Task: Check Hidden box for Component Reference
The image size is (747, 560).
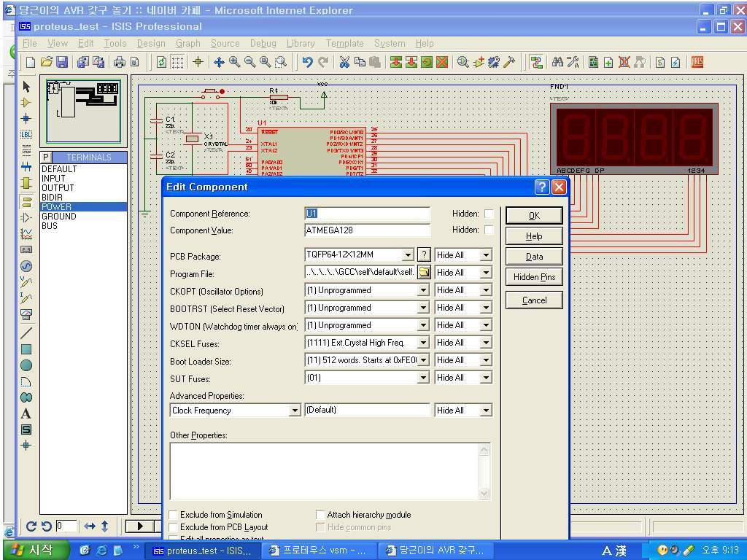Action: tap(489, 214)
